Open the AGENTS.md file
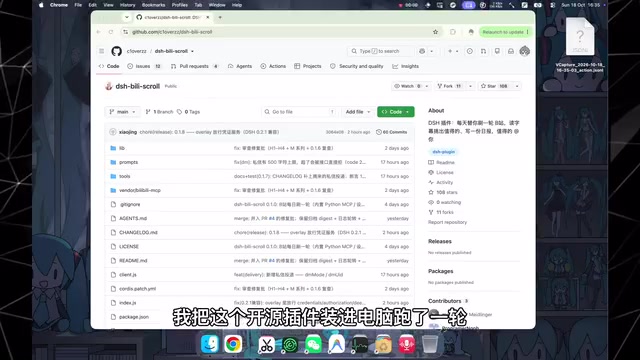This screenshot has width=640, height=360. [x=133, y=218]
